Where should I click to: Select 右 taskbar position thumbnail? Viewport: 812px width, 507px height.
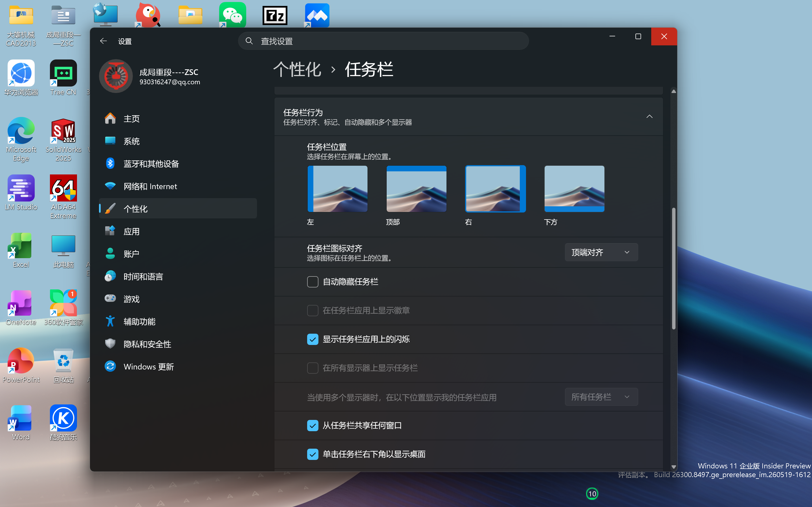tap(495, 189)
